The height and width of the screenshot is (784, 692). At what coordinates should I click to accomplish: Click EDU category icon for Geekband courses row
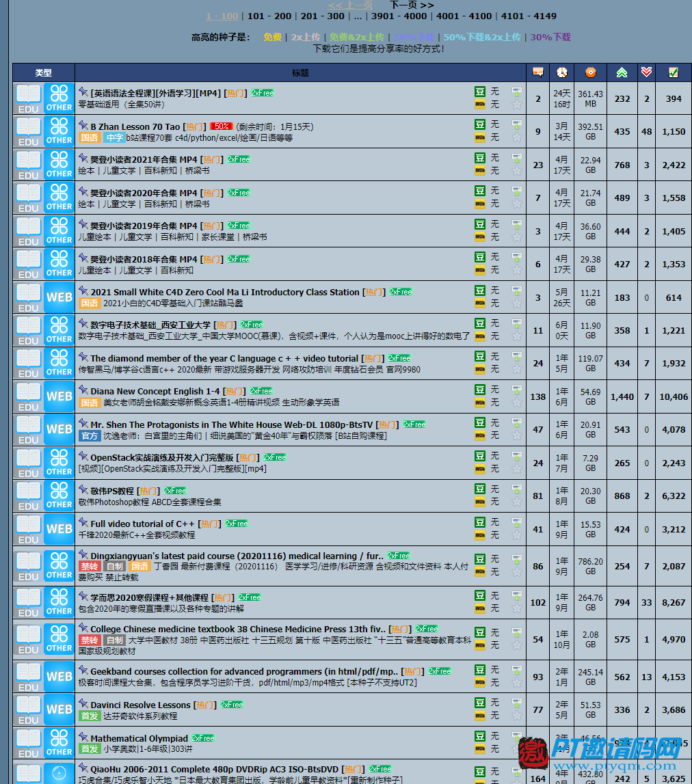(29, 677)
